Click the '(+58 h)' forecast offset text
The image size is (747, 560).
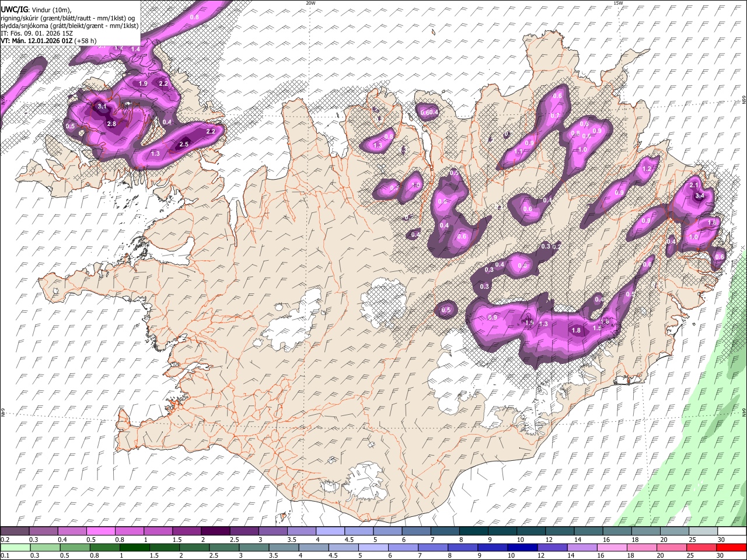click(86, 41)
